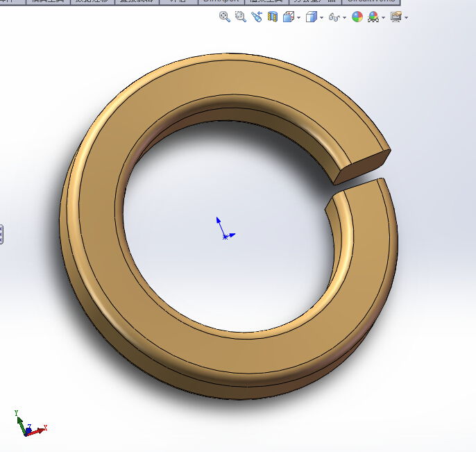Image resolution: width=476 pixels, height=452 pixels.
Task: Expand the Apply Scene dropdown arrow
Action: (x=384, y=17)
